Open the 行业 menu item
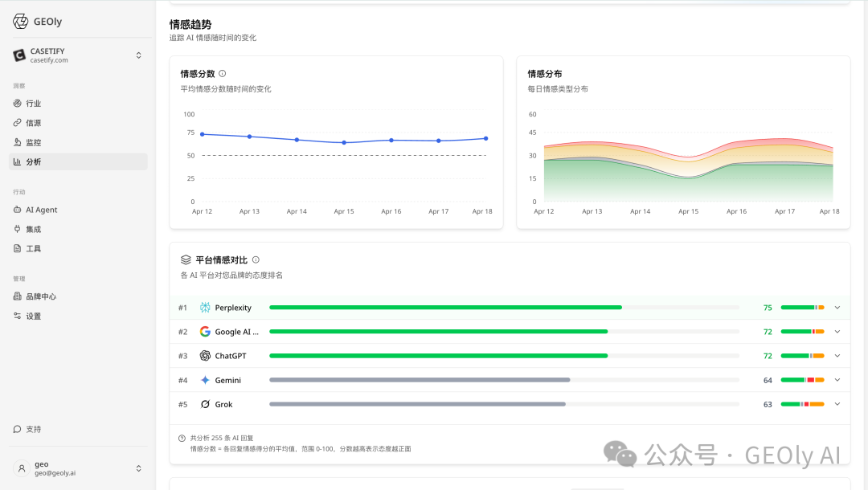The height and width of the screenshot is (490, 868). [x=78, y=104]
